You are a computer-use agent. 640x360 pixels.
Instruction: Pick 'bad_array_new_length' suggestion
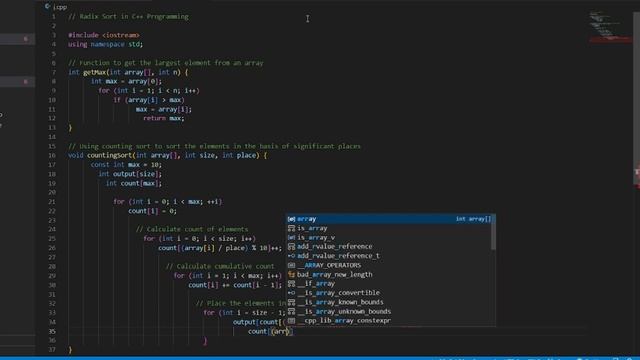coord(391,275)
